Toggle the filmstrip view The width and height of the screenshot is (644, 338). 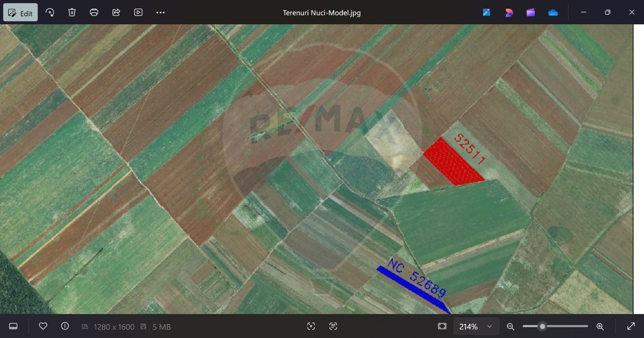tap(13, 326)
